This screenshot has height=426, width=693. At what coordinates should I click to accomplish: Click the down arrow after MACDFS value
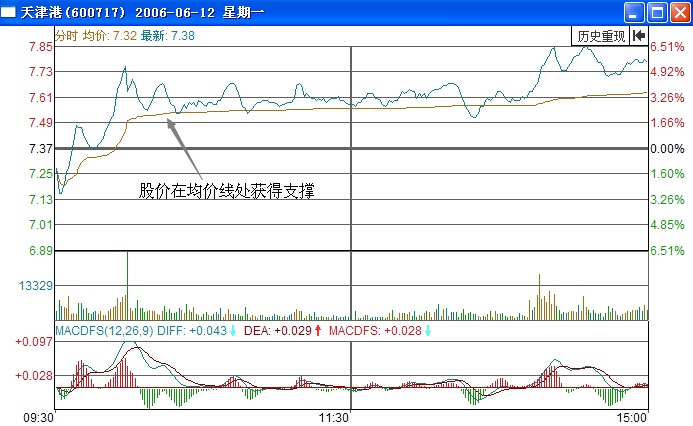(x=428, y=331)
